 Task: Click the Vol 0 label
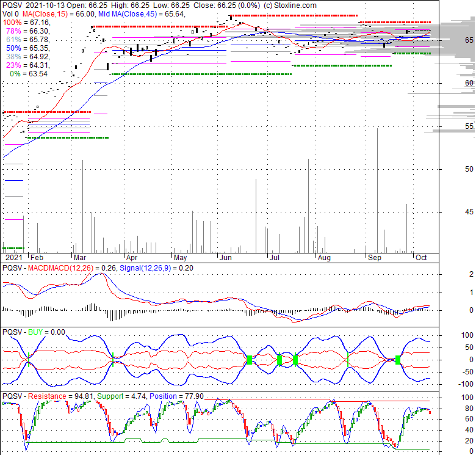(10, 14)
